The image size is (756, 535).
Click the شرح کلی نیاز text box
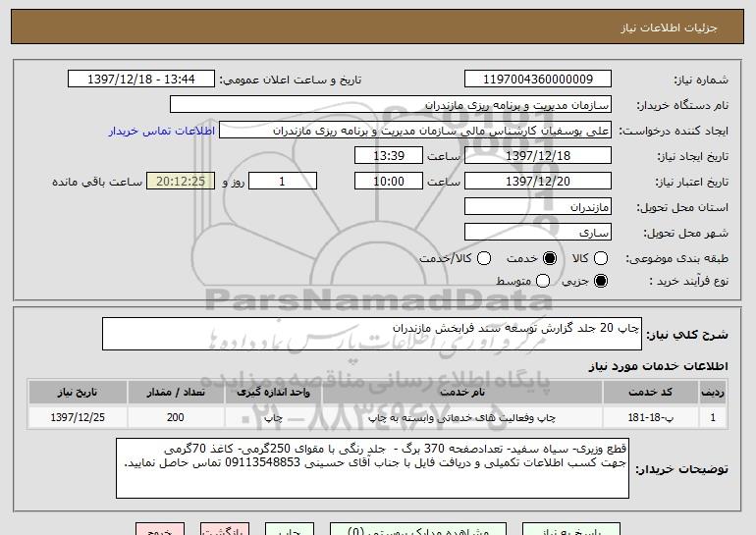(x=372, y=334)
